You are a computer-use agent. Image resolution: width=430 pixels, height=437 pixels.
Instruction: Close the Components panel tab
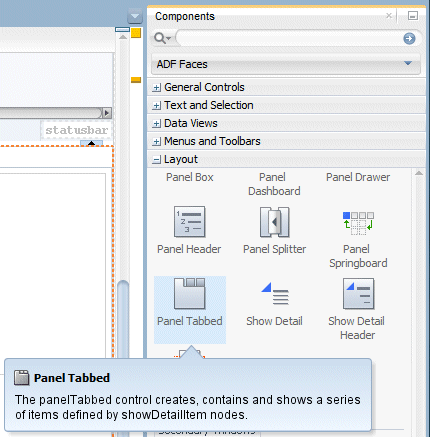point(389,15)
